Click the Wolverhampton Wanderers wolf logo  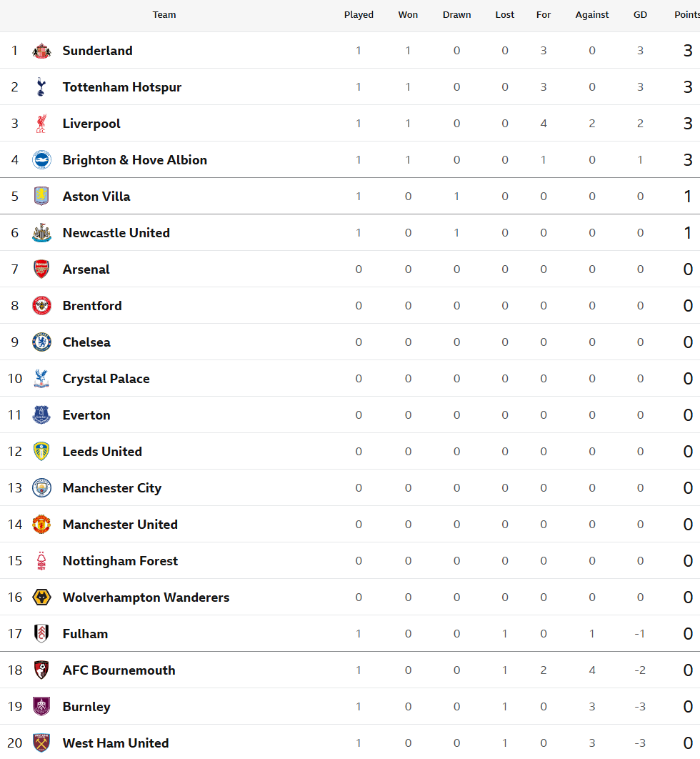click(x=41, y=597)
